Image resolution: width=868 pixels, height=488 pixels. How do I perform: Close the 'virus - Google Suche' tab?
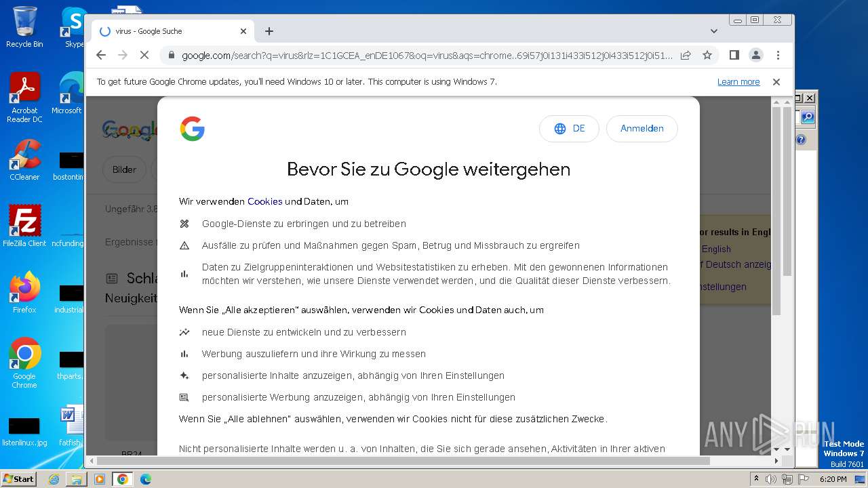pyautogui.click(x=243, y=31)
